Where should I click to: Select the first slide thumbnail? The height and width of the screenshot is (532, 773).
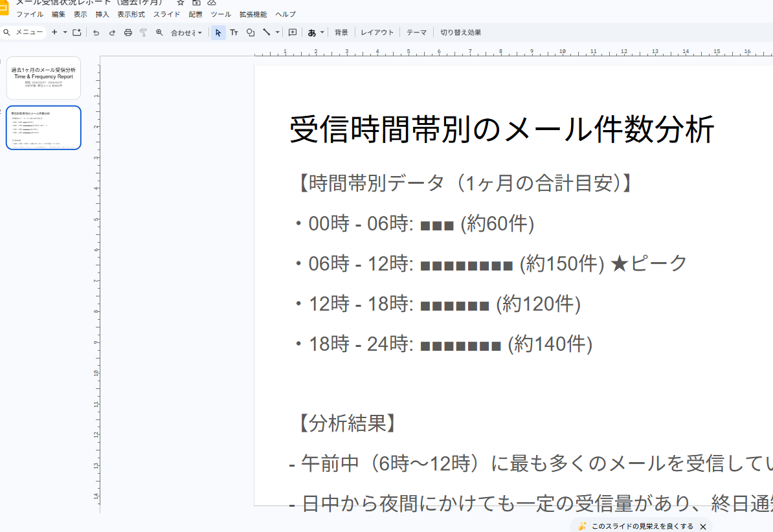44,78
